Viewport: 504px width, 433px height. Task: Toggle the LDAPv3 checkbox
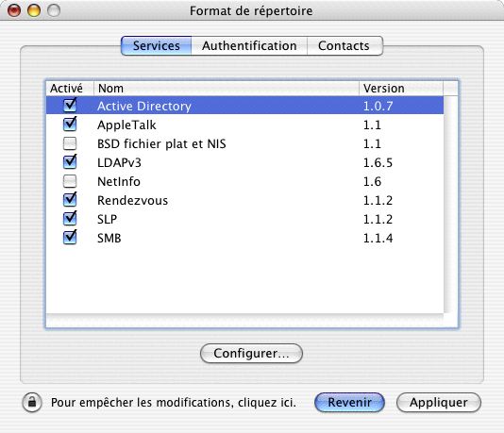[x=70, y=162]
